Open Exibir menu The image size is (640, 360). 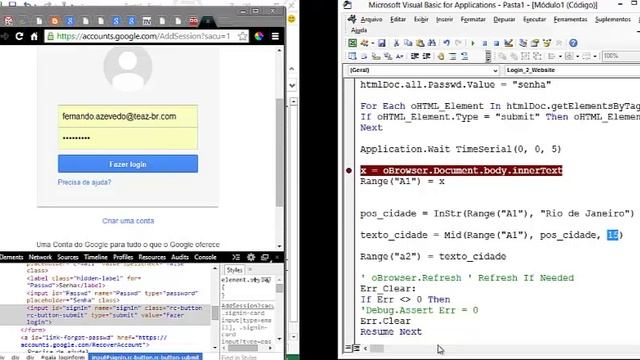click(421, 19)
